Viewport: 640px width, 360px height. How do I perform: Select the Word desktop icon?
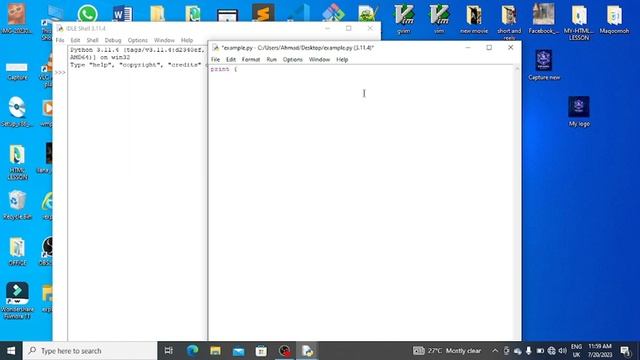[122, 14]
